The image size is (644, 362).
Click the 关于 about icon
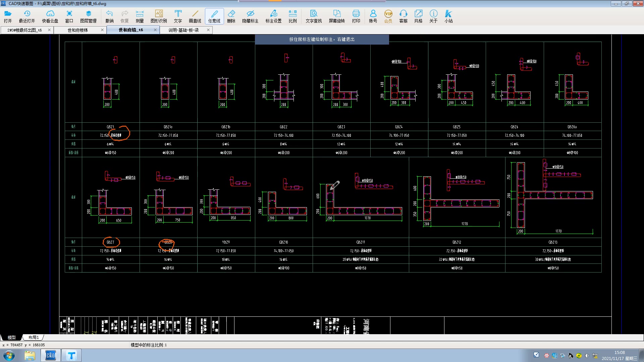pyautogui.click(x=433, y=16)
